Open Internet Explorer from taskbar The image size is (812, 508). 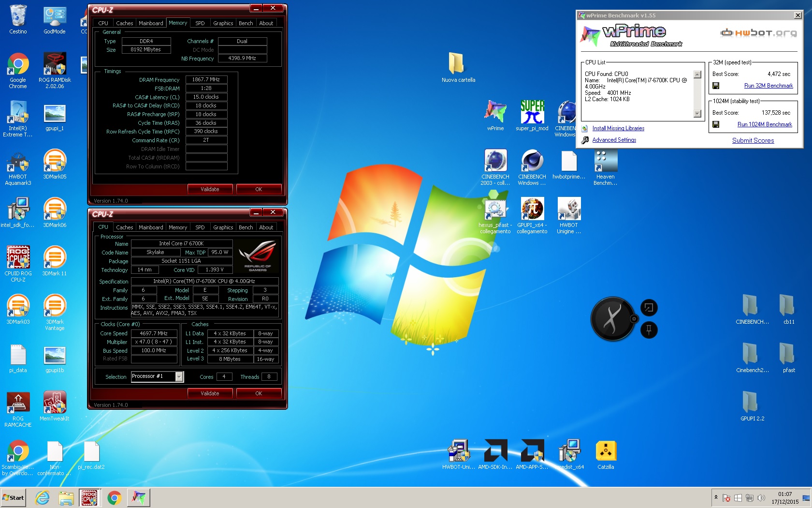[43, 498]
